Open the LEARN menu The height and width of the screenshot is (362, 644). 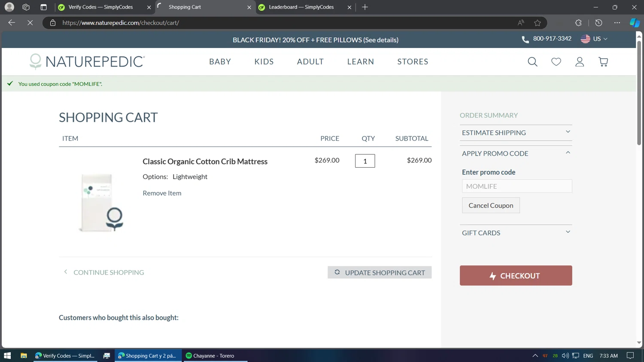coord(361,61)
